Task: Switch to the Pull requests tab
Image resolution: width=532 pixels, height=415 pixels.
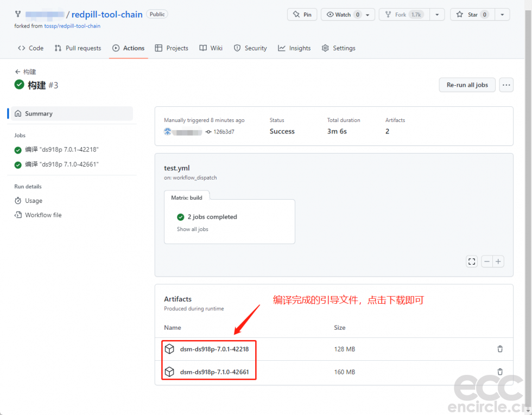Action: [x=78, y=48]
